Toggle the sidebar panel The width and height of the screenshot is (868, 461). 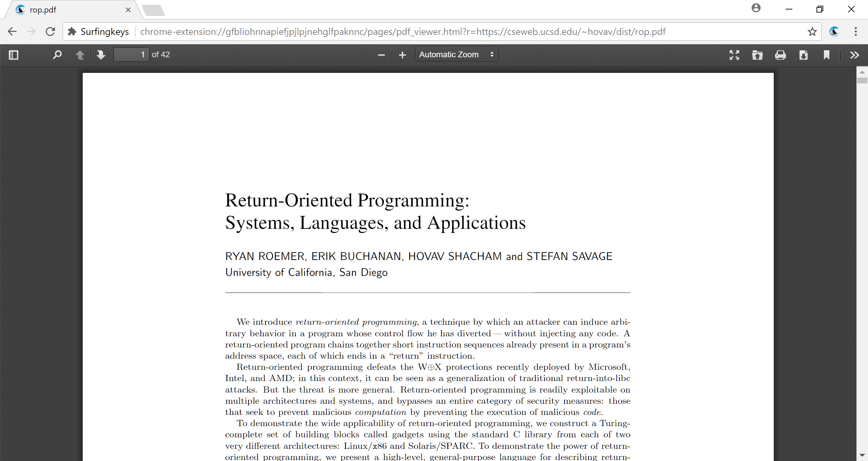pos(13,54)
